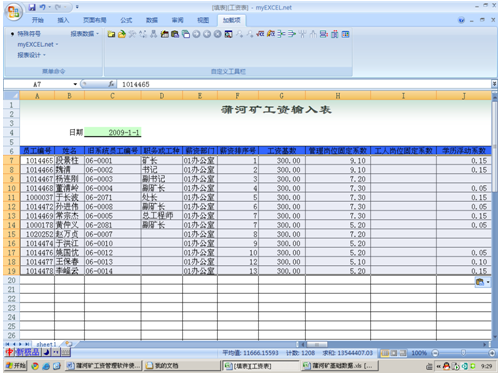Switch to the 数据 ribbon tab

[x=152, y=20]
